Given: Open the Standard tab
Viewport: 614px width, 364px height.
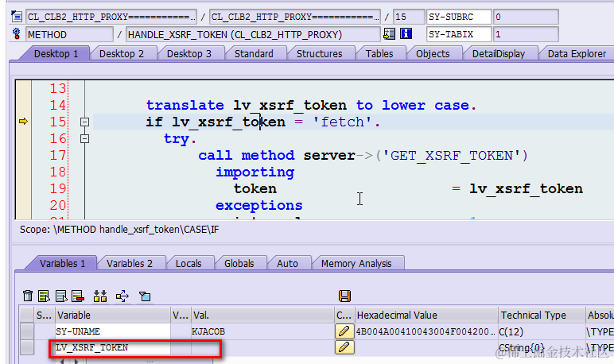Looking at the screenshot, I should click(254, 53).
